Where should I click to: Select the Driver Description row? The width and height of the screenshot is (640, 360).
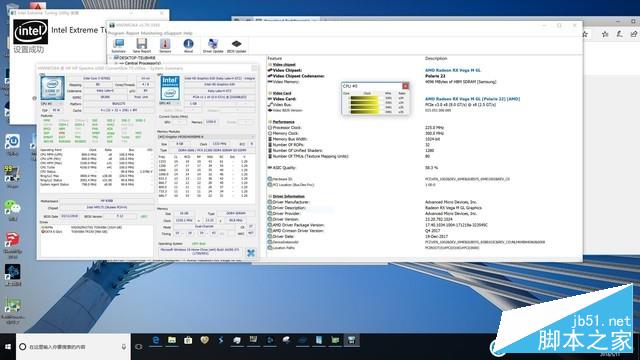424,208
